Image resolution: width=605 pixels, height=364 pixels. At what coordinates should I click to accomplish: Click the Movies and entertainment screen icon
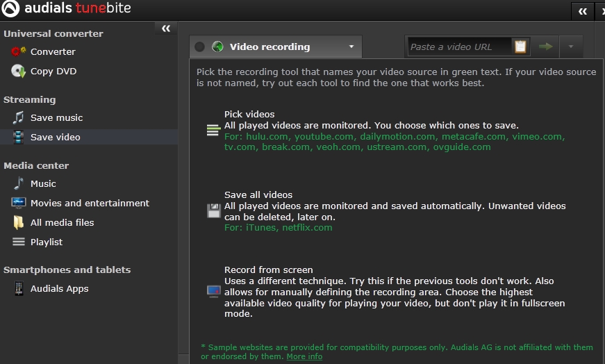pyautogui.click(x=19, y=203)
